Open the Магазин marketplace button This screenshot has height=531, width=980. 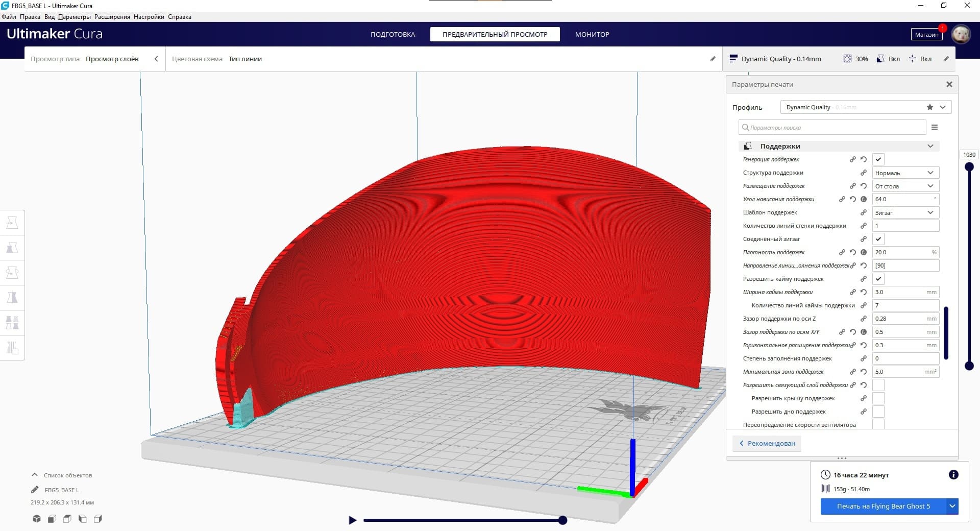click(x=926, y=34)
